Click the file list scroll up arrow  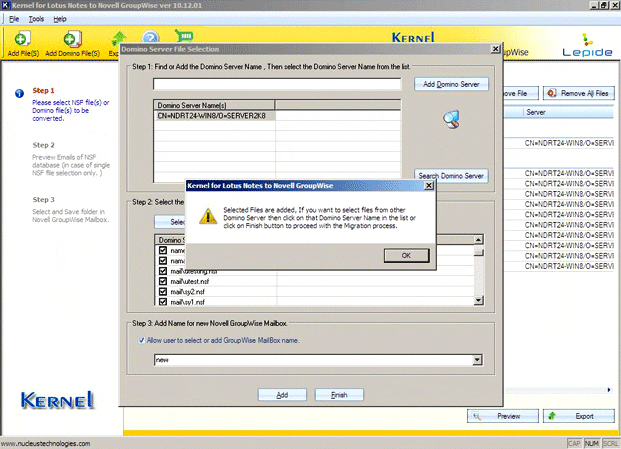pos(478,240)
